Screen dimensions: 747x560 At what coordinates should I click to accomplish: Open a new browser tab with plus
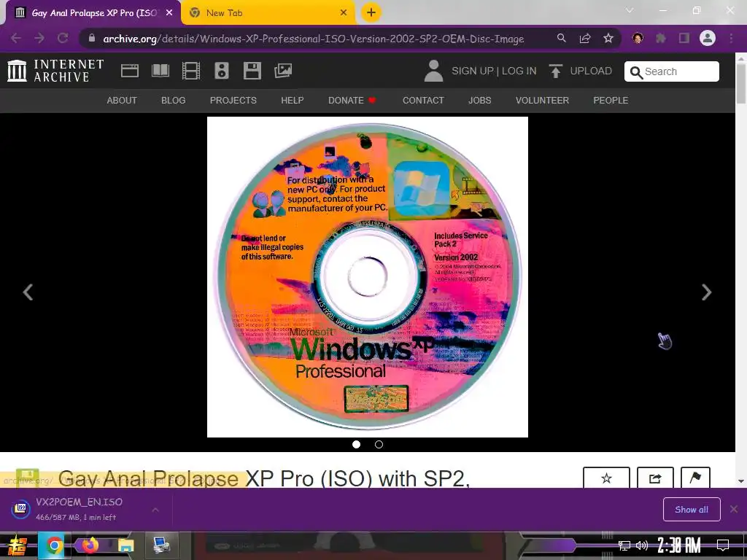[371, 12]
